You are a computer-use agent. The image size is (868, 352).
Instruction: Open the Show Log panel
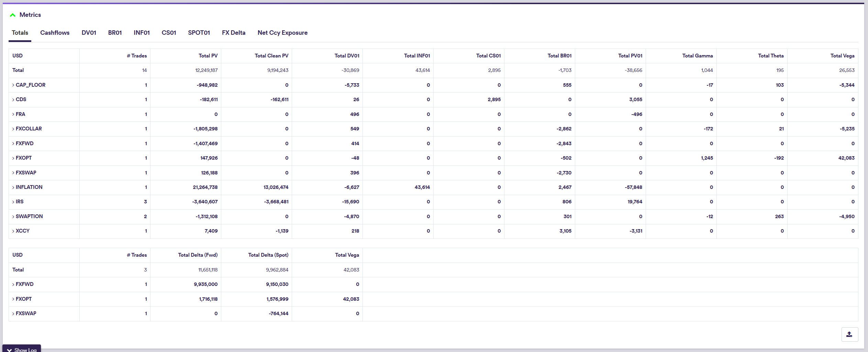pyautogui.click(x=22, y=349)
